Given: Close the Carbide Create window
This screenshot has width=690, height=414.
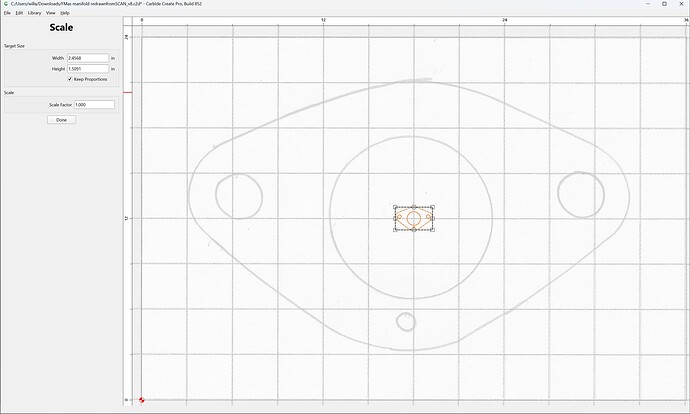Looking at the screenshot, I should pyautogui.click(x=681, y=4).
